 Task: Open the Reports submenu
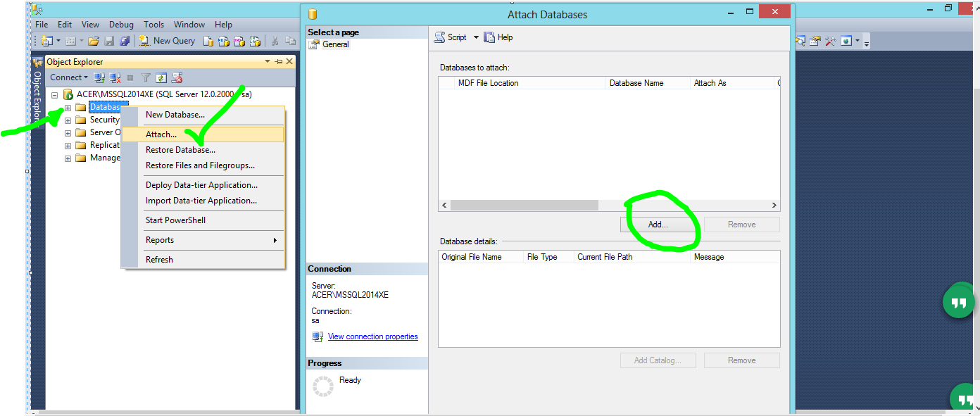pos(203,240)
